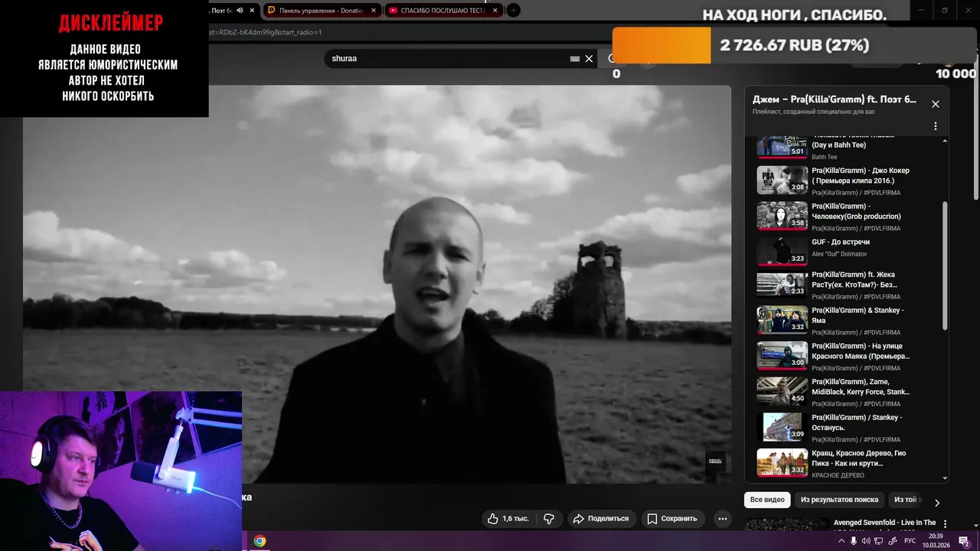
Task: Close the Джем playlist panel
Action: [935, 104]
